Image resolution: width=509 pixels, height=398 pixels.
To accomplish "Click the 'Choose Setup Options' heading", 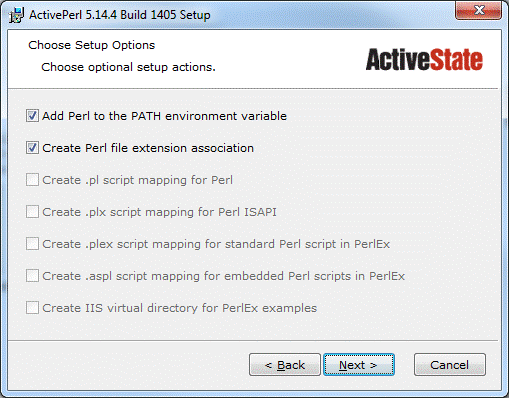I will click(x=92, y=45).
